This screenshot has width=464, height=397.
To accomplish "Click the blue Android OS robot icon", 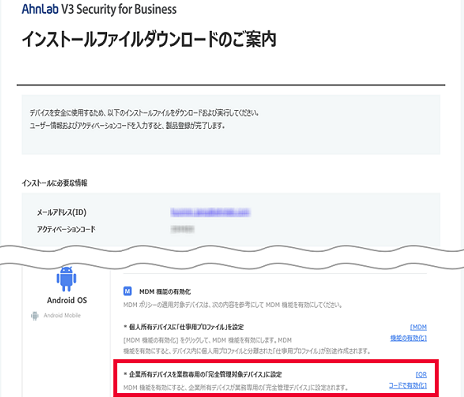I will [x=66, y=279].
